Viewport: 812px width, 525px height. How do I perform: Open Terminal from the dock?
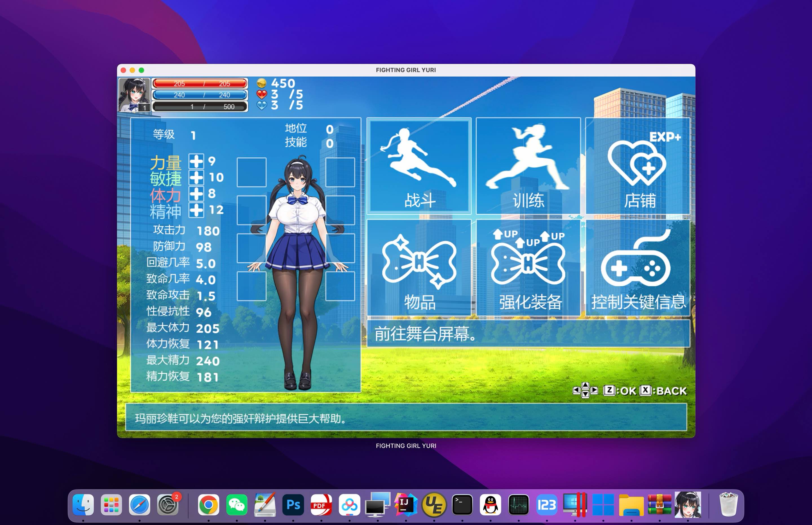tap(462, 505)
